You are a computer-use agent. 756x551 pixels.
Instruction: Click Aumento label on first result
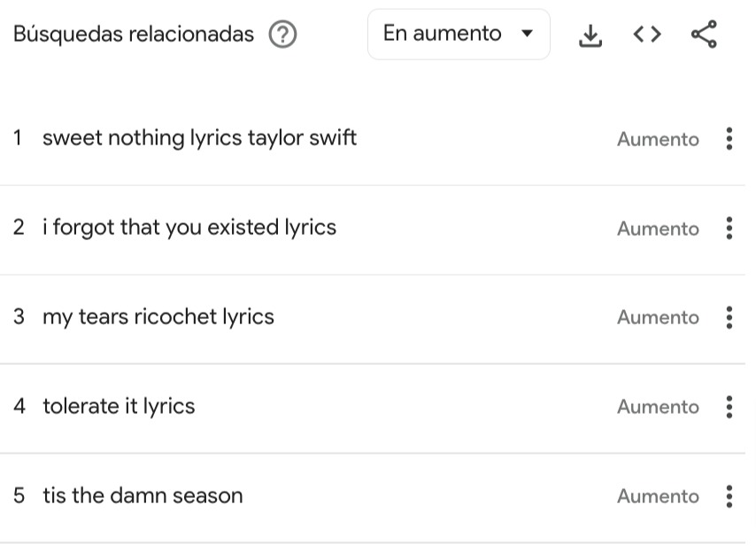click(658, 140)
